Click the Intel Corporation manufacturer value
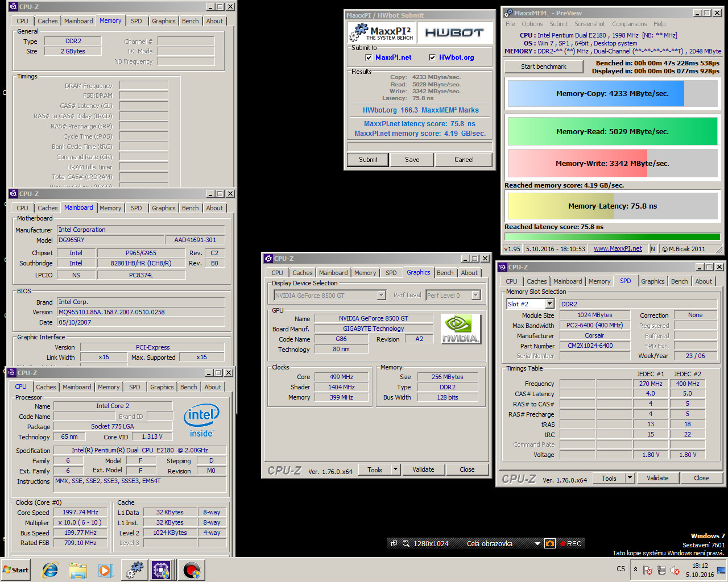Screen dimensions: 728x582 pyautogui.click(x=141, y=230)
